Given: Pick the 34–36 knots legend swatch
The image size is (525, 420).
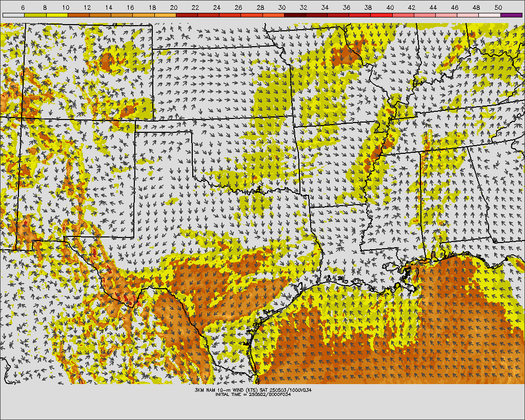Looking at the screenshot, I should pyautogui.click(x=338, y=15).
